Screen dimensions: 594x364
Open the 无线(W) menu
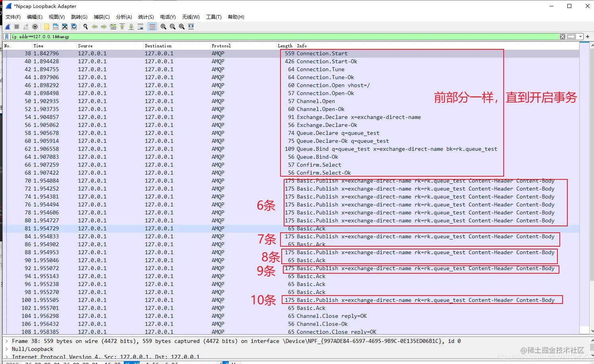tap(191, 17)
